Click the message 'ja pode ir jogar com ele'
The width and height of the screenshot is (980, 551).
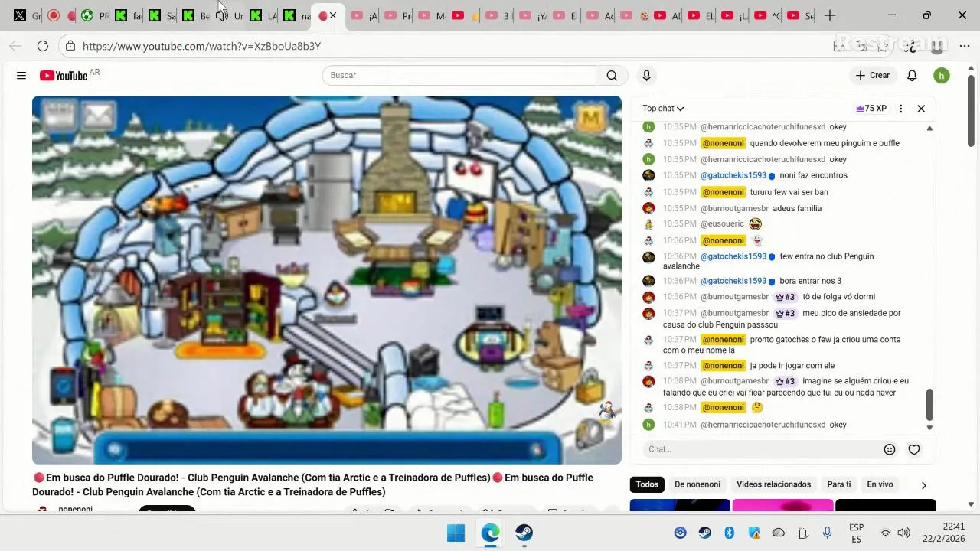tap(792, 366)
